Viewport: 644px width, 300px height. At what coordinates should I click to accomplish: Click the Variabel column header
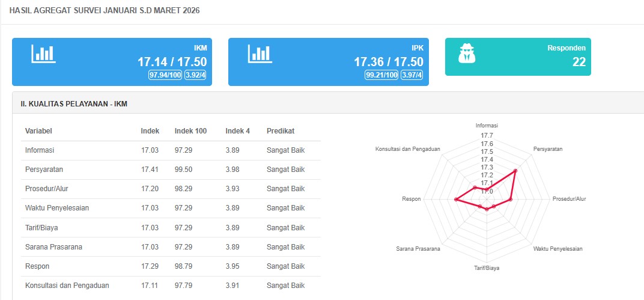click(x=38, y=131)
